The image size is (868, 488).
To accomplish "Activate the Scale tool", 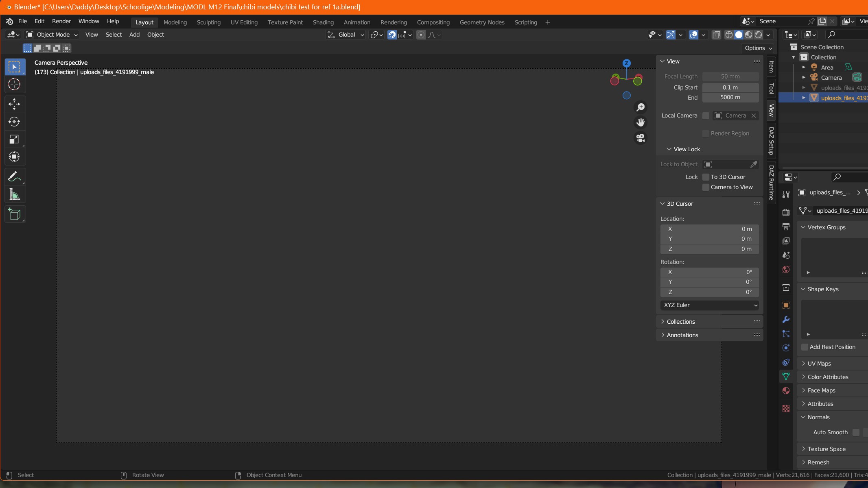I will (14, 139).
